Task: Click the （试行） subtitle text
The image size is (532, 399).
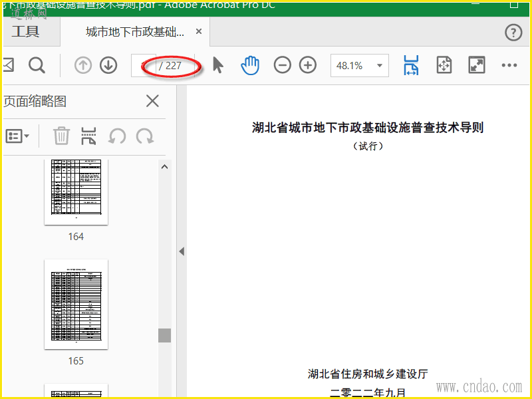Action: tap(368, 146)
